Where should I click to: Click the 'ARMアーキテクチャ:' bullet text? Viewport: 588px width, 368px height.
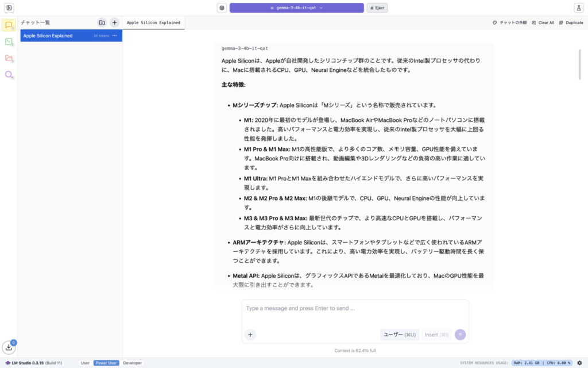coord(259,242)
